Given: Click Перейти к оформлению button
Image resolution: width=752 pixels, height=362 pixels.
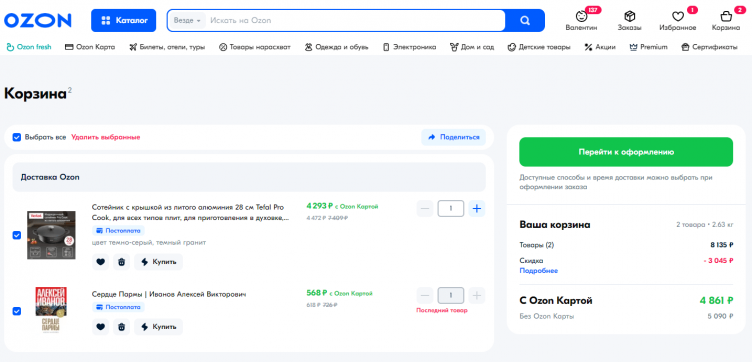Looking at the screenshot, I should [x=626, y=152].
